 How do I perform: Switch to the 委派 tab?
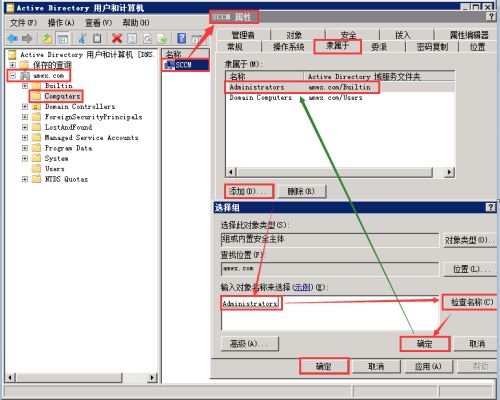coord(379,47)
